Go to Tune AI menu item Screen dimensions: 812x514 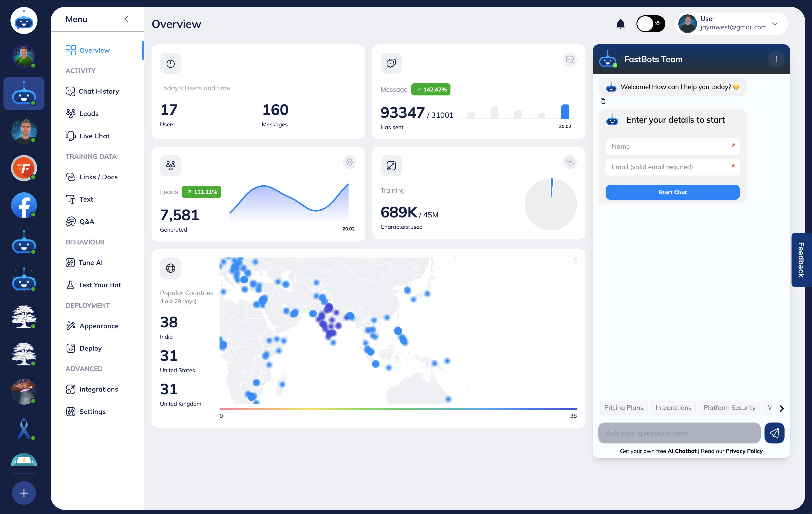click(90, 263)
